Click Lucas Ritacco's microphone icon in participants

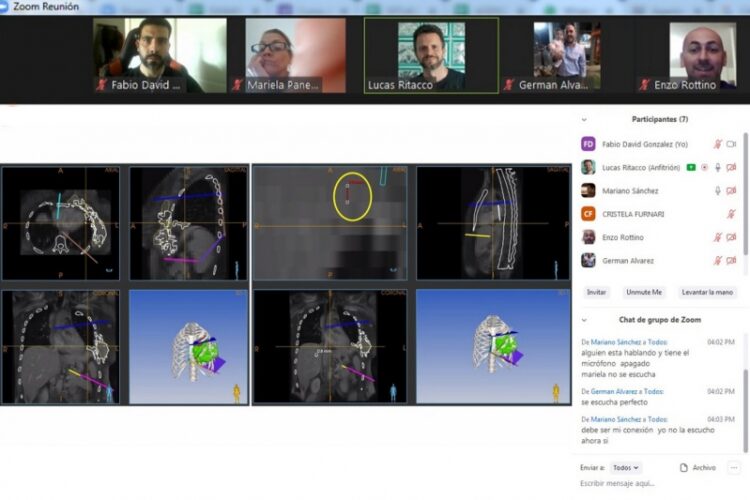[x=717, y=167]
